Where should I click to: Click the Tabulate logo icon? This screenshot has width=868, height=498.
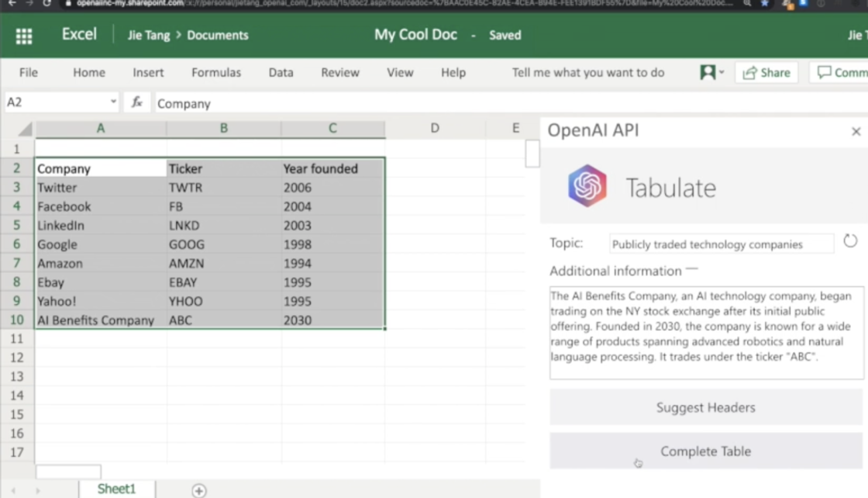pos(587,185)
